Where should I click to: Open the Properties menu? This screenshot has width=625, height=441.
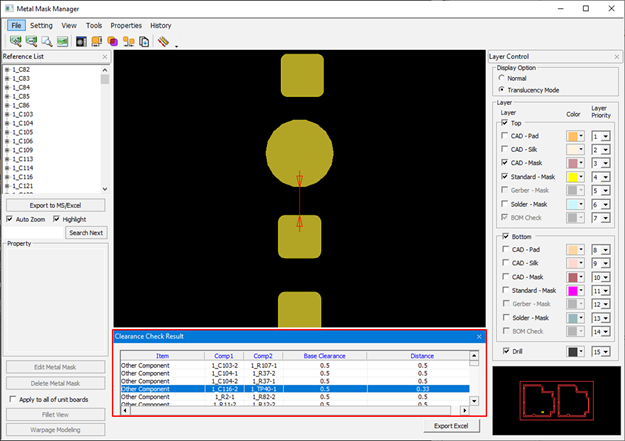(126, 25)
